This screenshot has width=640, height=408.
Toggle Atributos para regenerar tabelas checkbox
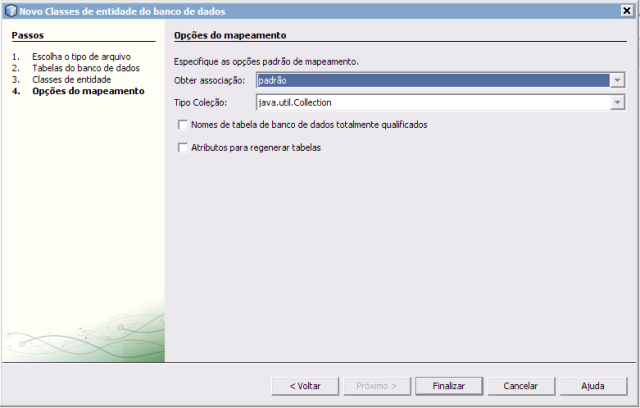pos(182,148)
